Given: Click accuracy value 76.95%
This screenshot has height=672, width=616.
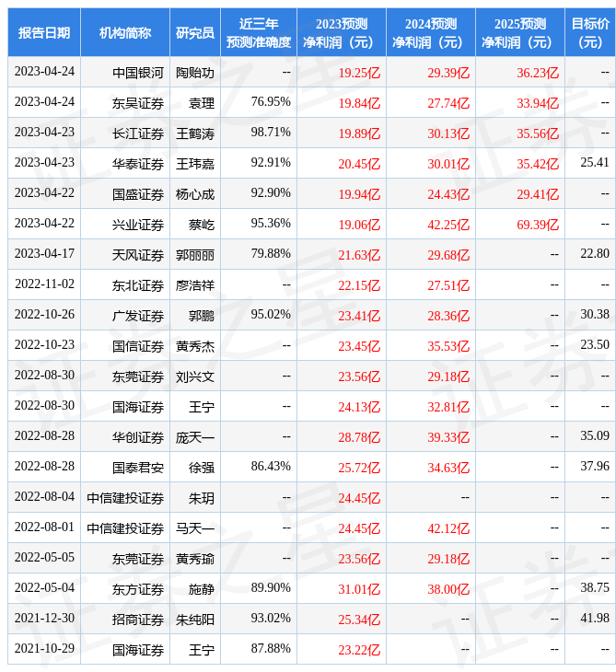Looking at the screenshot, I should 271,102.
